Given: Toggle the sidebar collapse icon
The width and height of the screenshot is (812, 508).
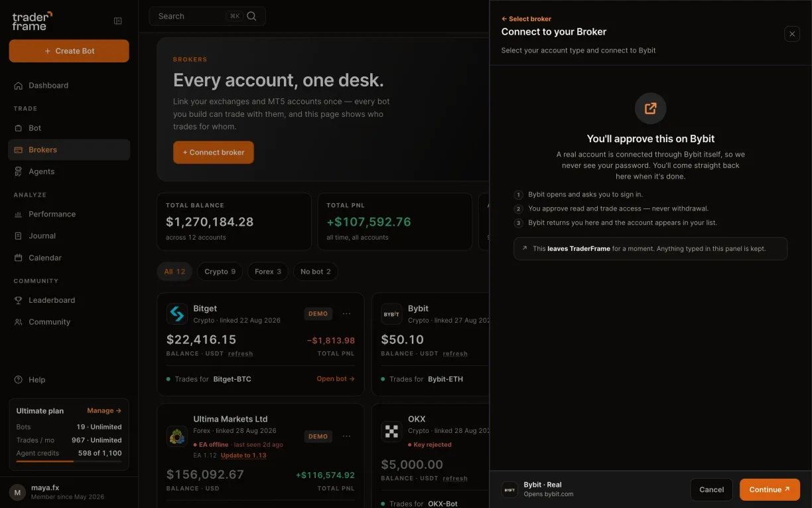Looking at the screenshot, I should (118, 21).
